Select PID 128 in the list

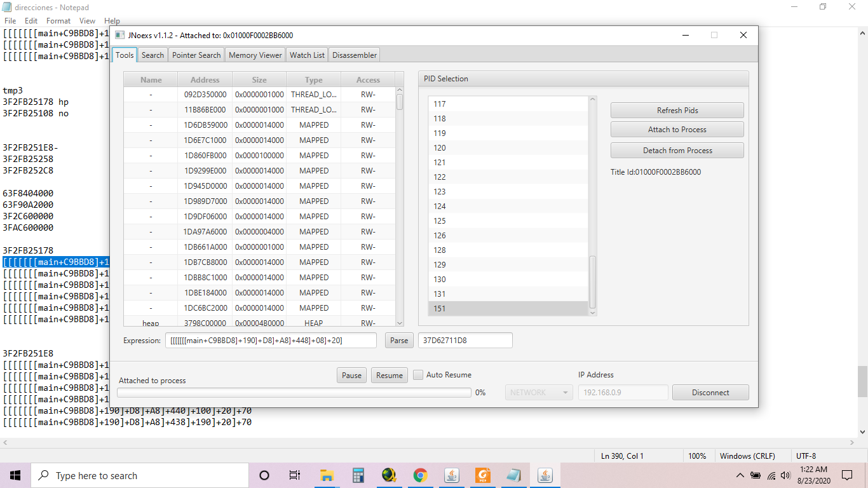pos(508,250)
